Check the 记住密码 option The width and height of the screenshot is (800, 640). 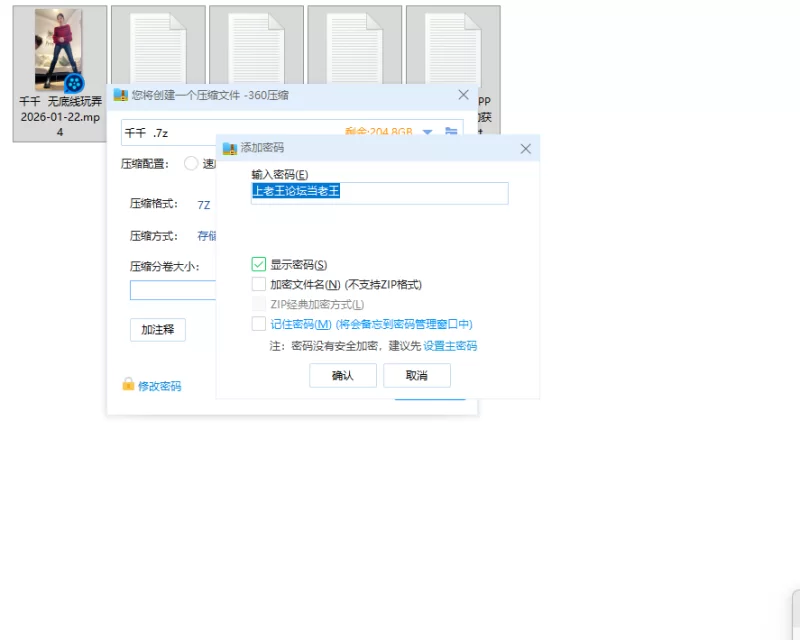click(259, 324)
